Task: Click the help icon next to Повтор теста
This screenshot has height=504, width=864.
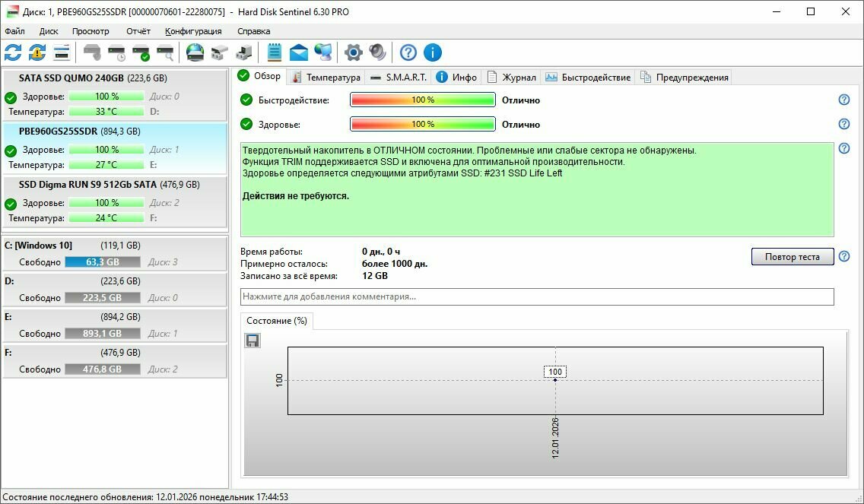Action: [843, 256]
